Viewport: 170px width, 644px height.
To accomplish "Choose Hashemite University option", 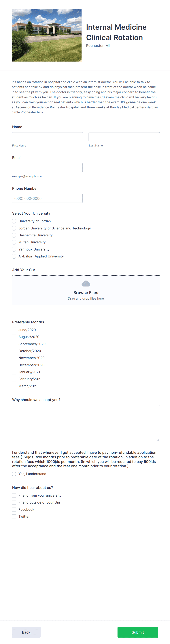I will (x=14, y=235).
